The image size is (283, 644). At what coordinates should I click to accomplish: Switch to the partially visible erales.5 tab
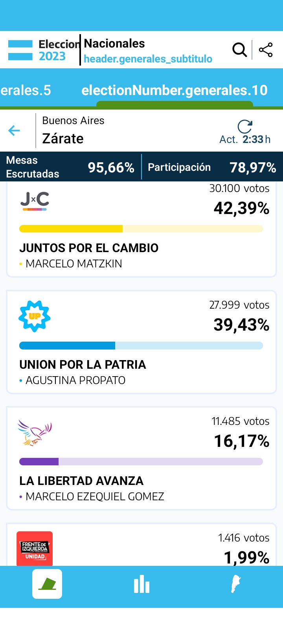[26, 90]
